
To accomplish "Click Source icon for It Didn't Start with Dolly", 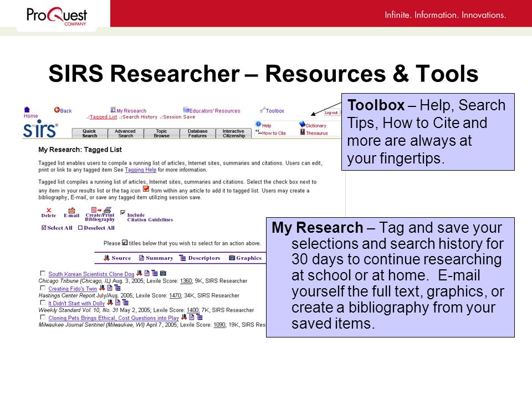I will pos(110,302).
